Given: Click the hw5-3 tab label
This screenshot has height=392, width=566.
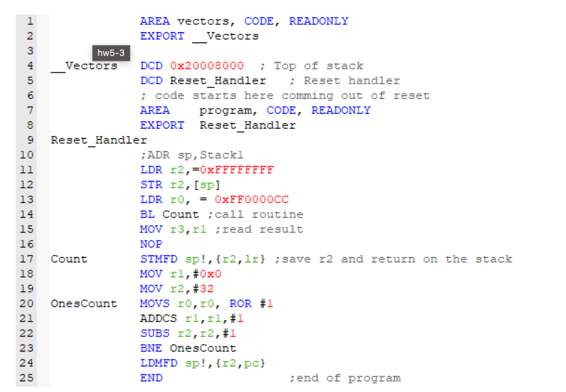Looking at the screenshot, I should (111, 53).
